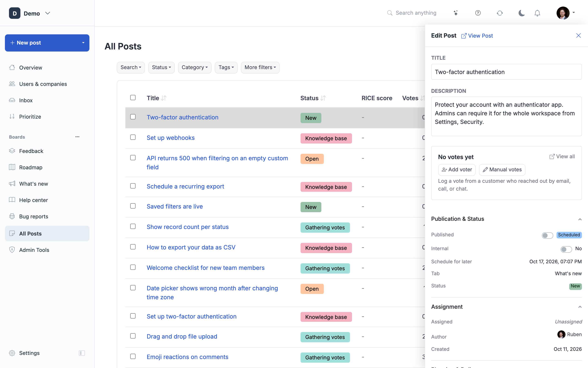Collapse the Publication & Status section
The height and width of the screenshot is (368, 588).
580,219
